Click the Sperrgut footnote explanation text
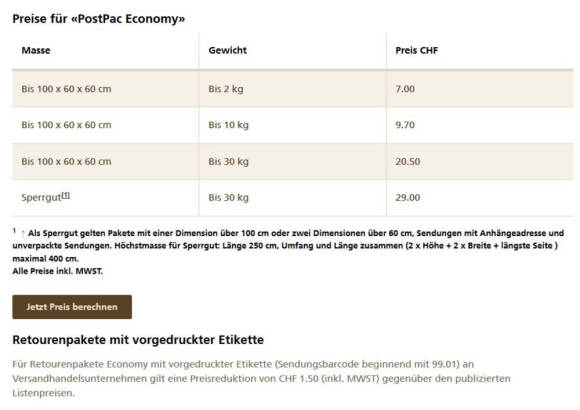 pos(288,246)
